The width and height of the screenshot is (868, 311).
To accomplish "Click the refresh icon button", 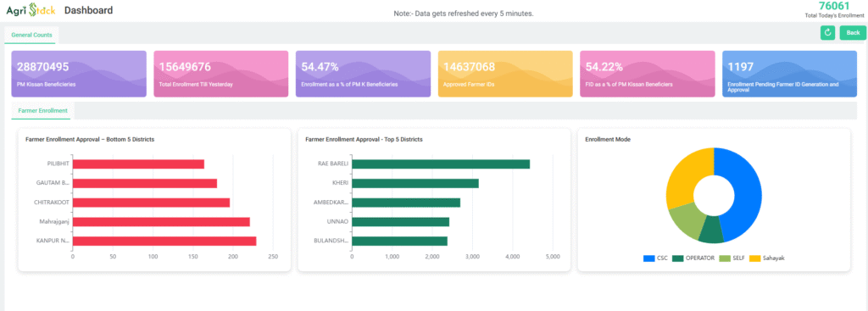I will pos(827,33).
